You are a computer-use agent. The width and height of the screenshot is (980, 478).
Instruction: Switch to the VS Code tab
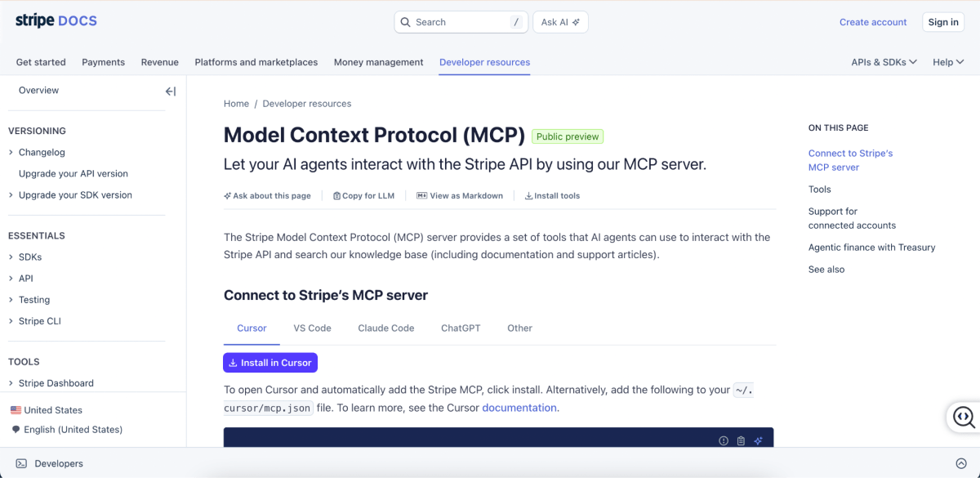point(313,328)
